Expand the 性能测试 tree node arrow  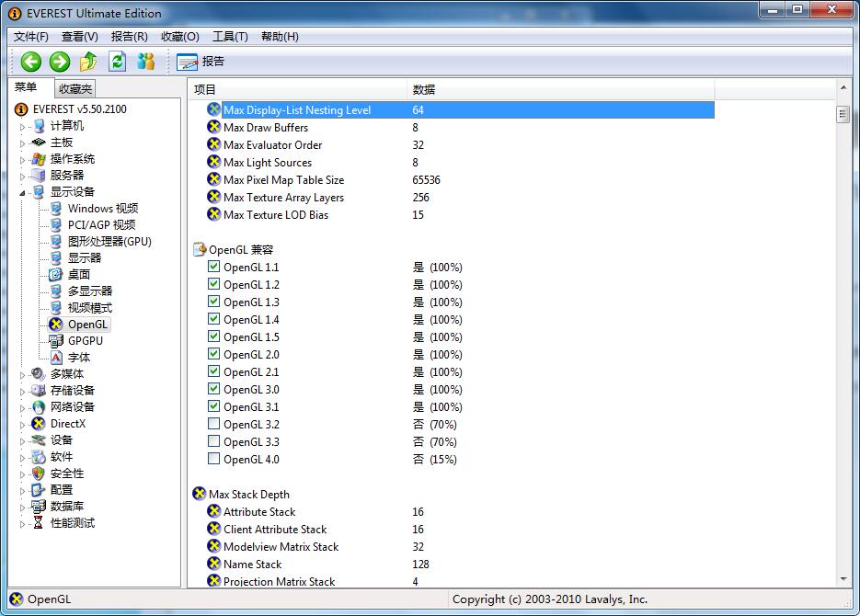[x=22, y=524]
